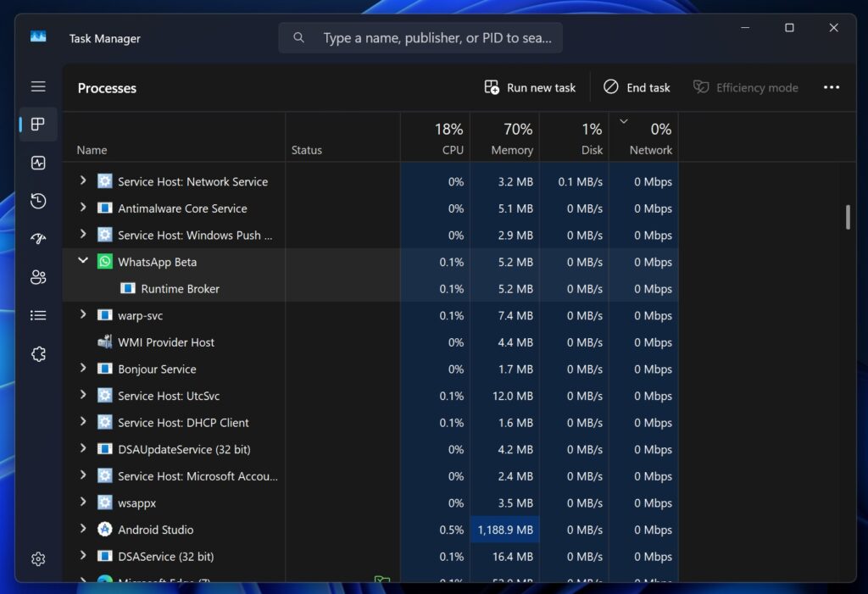Expand the WhatsApp Beta process group
The height and width of the screenshot is (594, 868).
(x=82, y=262)
